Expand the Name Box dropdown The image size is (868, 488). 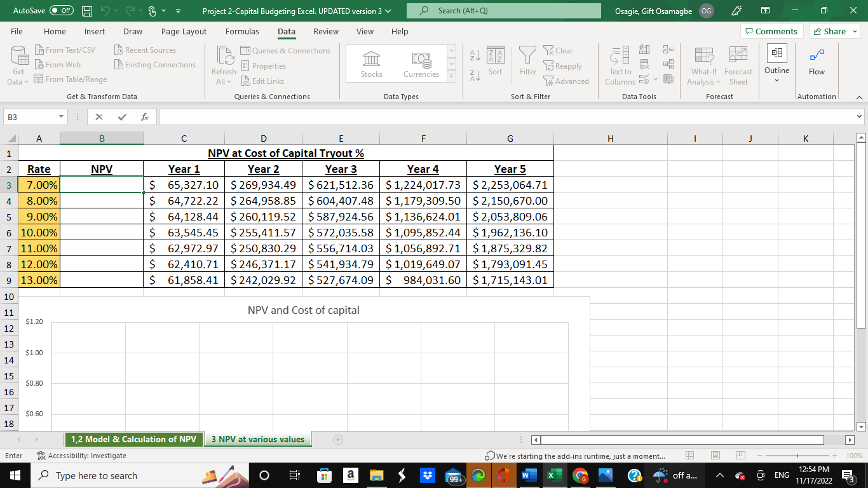coord(61,117)
